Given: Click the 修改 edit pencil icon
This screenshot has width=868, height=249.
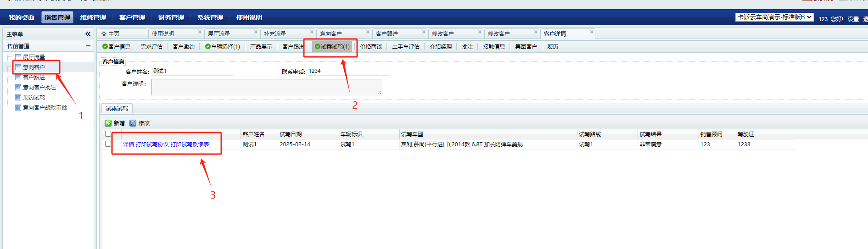Looking at the screenshot, I should (133, 123).
